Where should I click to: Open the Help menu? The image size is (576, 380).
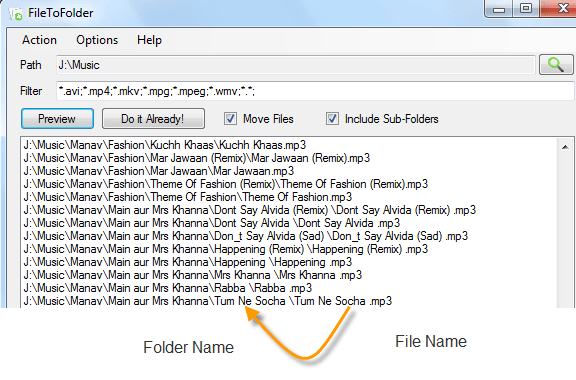click(x=149, y=40)
